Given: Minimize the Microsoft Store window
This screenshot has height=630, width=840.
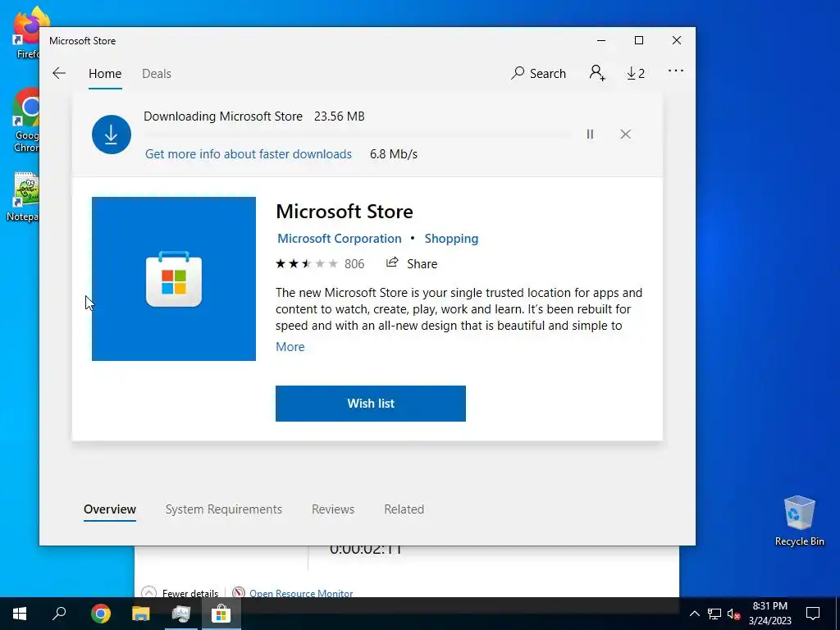Looking at the screenshot, I should (x=601, y=41).
